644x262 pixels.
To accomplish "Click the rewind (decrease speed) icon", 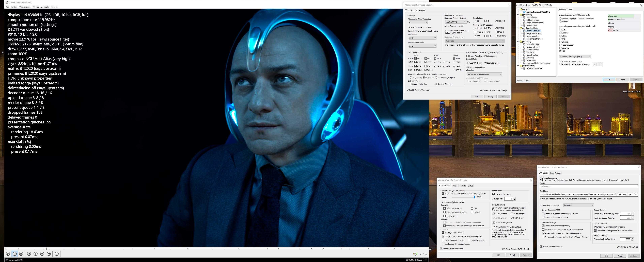I will tap(36, 254).
